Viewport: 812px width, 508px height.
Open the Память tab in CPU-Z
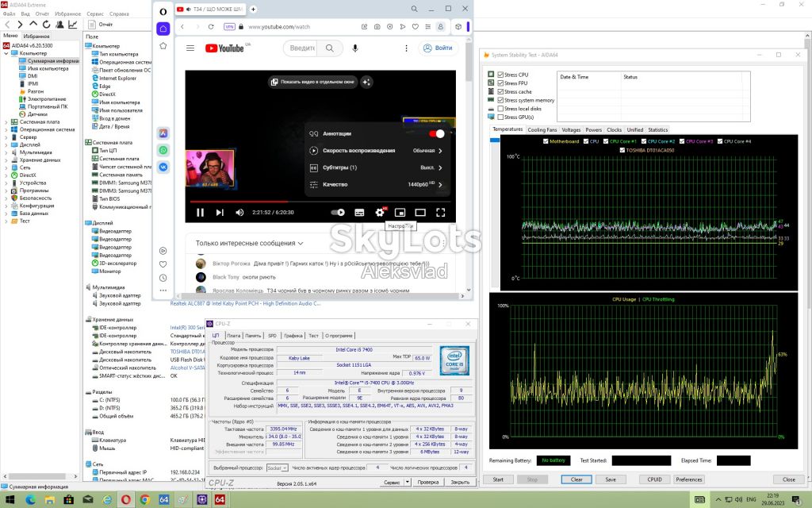coord(253,336)
